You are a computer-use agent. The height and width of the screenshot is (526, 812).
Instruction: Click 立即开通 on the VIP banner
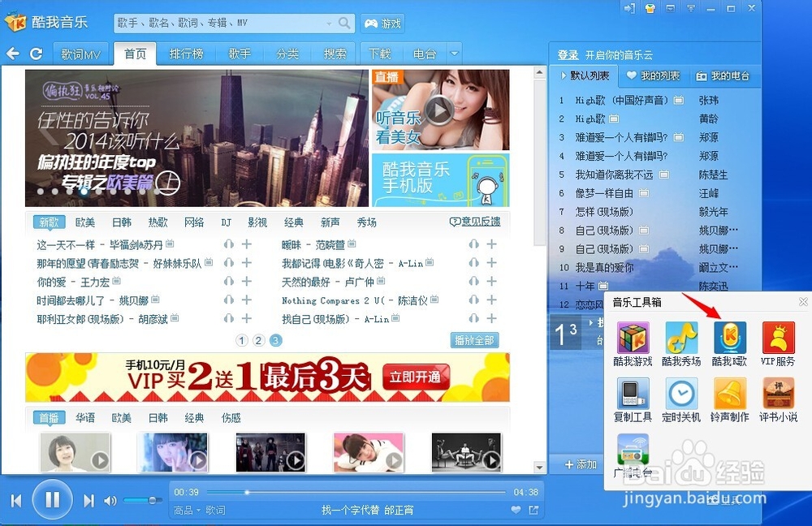tap(416, 377)
